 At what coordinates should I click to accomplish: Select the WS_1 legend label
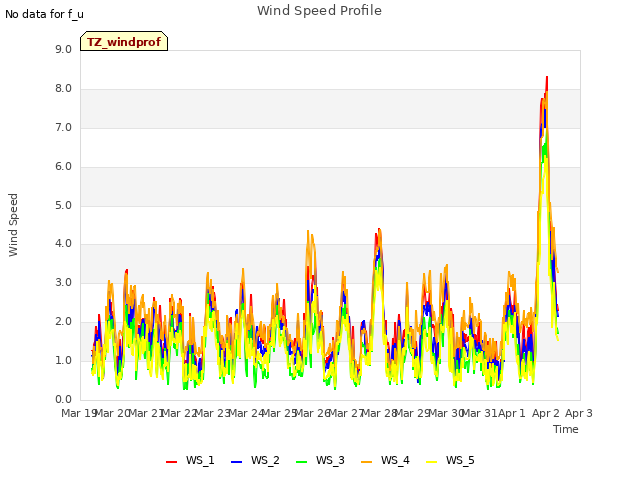click(200, 460)
